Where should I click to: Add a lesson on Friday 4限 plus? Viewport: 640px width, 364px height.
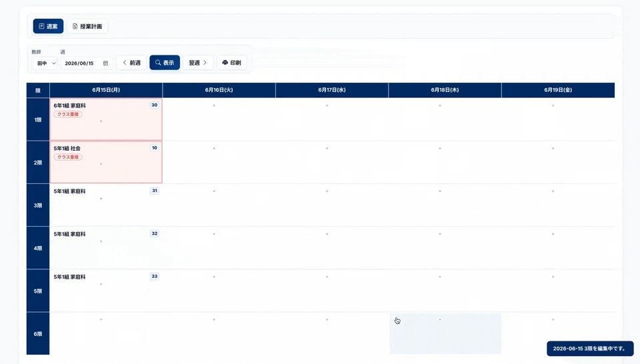[553, 234]
